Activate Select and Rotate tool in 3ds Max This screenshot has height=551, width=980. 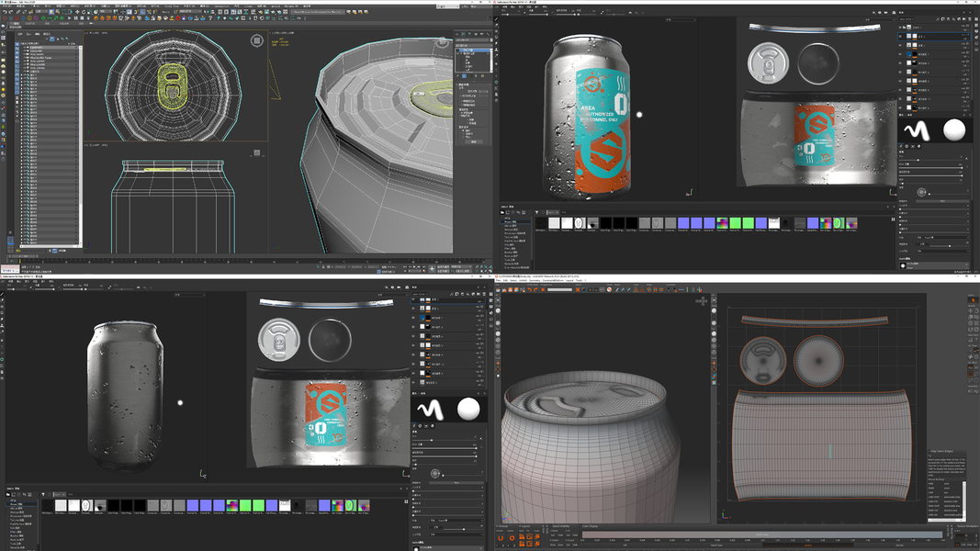(84, 12)
